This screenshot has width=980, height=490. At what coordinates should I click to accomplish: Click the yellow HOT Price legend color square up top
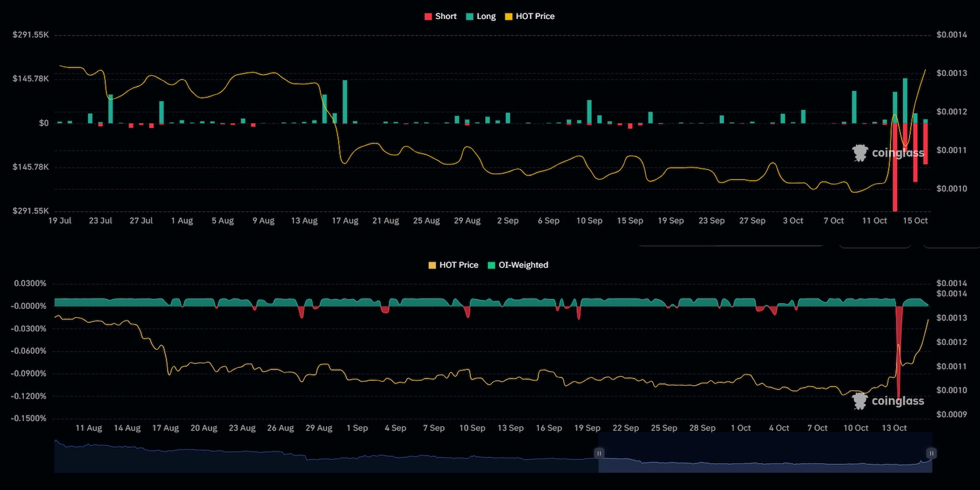pyautogui.click(x=508, y=17)
